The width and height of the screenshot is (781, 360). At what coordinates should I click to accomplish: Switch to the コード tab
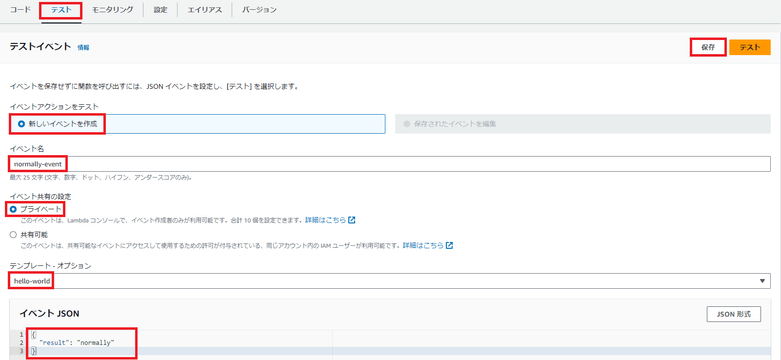point(20,9)
